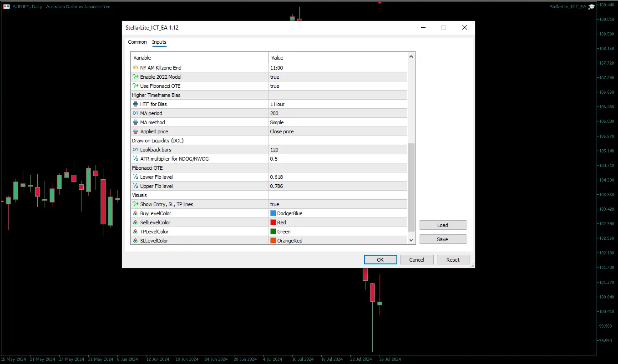The image size is (618, 364).
Task: Click the icon beside ATR multiplier for NDOG/NWOG
Action: coord(135,159)
